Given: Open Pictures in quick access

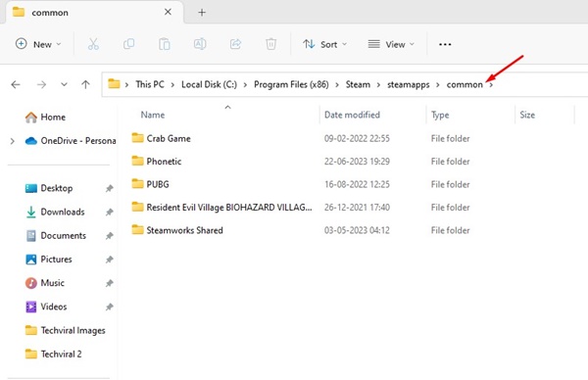Looking at the screenshot, I should coord(48,259).
